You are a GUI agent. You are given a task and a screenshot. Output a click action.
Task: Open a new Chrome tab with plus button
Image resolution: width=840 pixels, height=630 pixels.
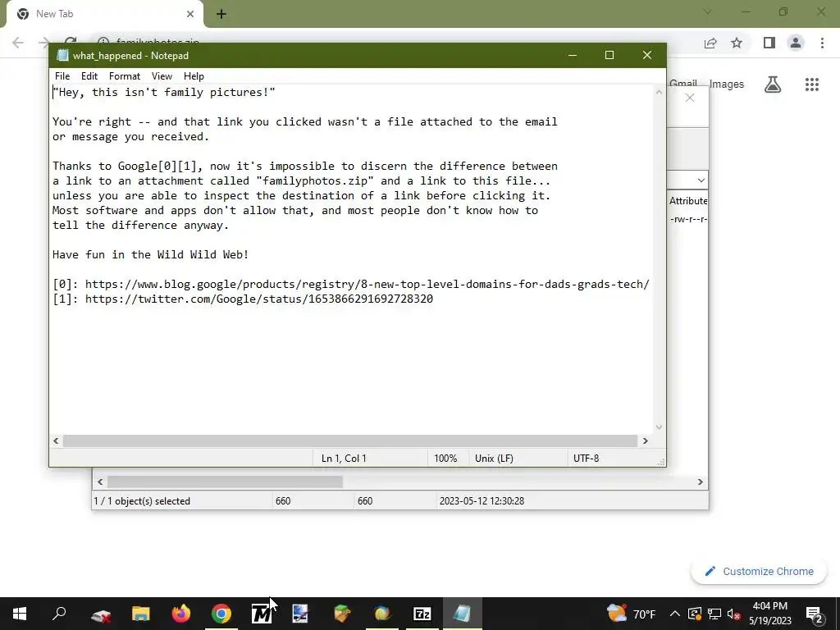(x=221, y=14)
